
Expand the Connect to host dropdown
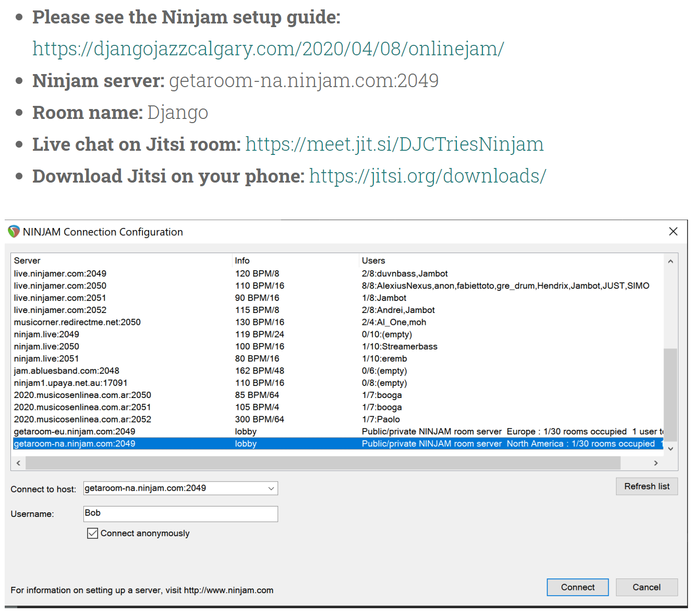pyautogui.click(x=271, y=488)
